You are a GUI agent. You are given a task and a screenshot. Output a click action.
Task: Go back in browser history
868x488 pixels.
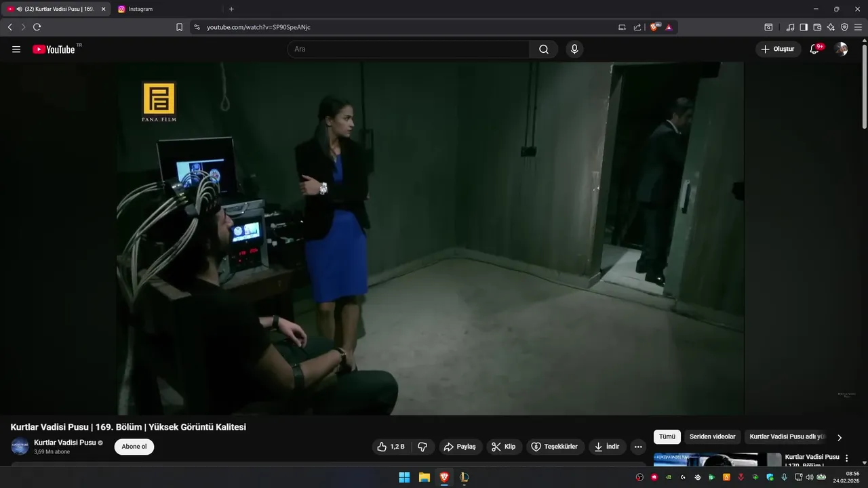[10, 27]
